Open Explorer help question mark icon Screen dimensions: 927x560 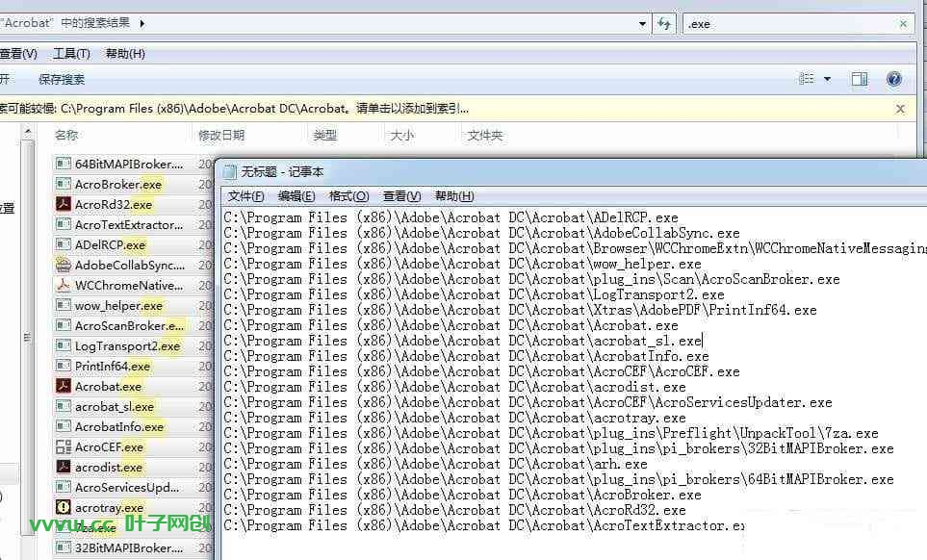(x=894, y=79)
